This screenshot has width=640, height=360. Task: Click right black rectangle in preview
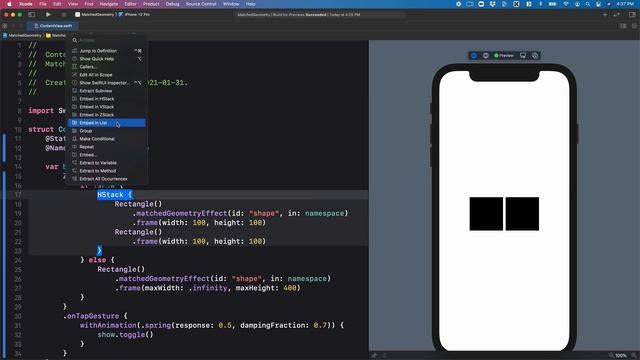[x=522, y=214]
